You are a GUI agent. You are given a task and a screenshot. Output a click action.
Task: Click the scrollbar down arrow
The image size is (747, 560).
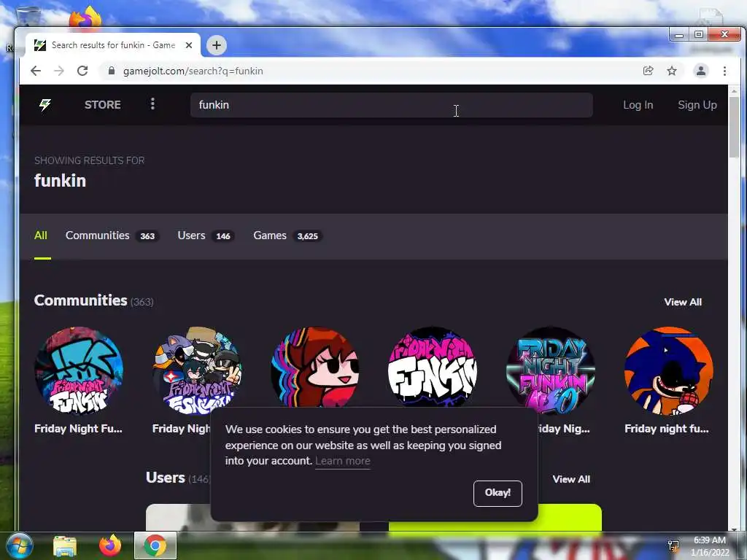click(734, 529)
